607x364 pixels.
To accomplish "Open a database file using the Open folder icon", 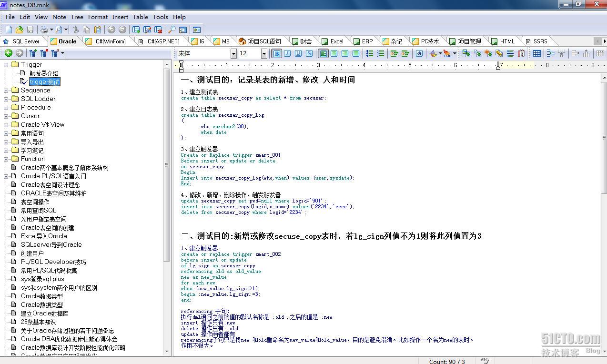I will click(20, 30).
